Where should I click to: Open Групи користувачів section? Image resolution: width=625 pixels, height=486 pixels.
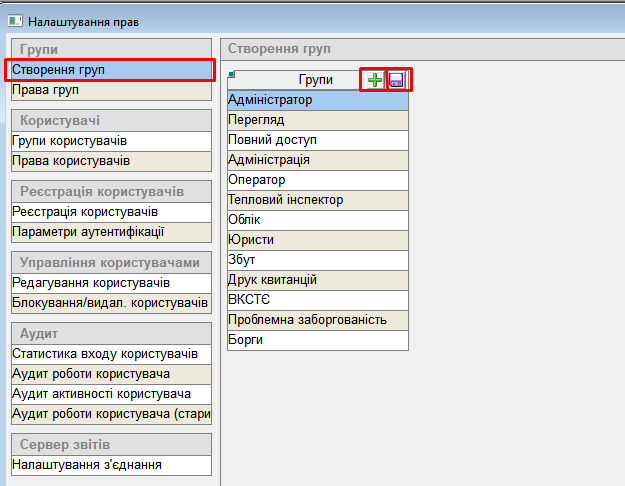click(111, 141)
